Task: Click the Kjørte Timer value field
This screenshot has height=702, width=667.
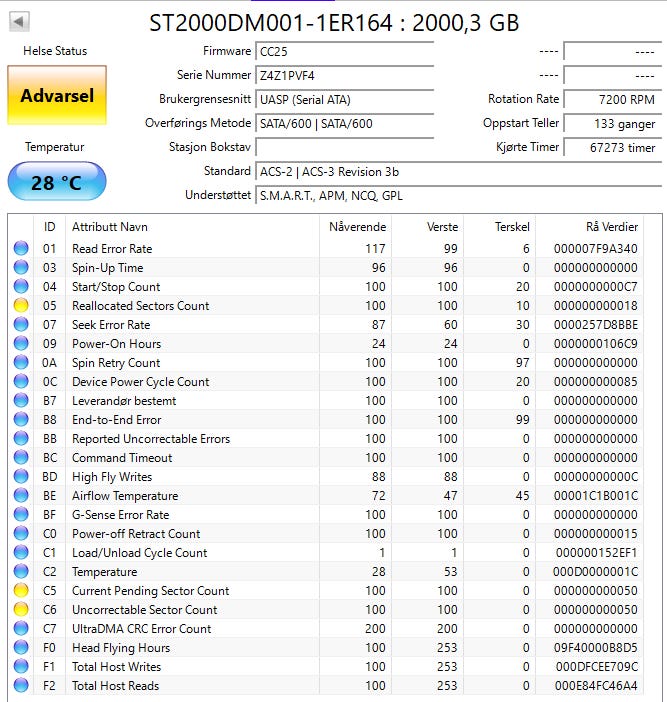Action: [x=611, y=147]
